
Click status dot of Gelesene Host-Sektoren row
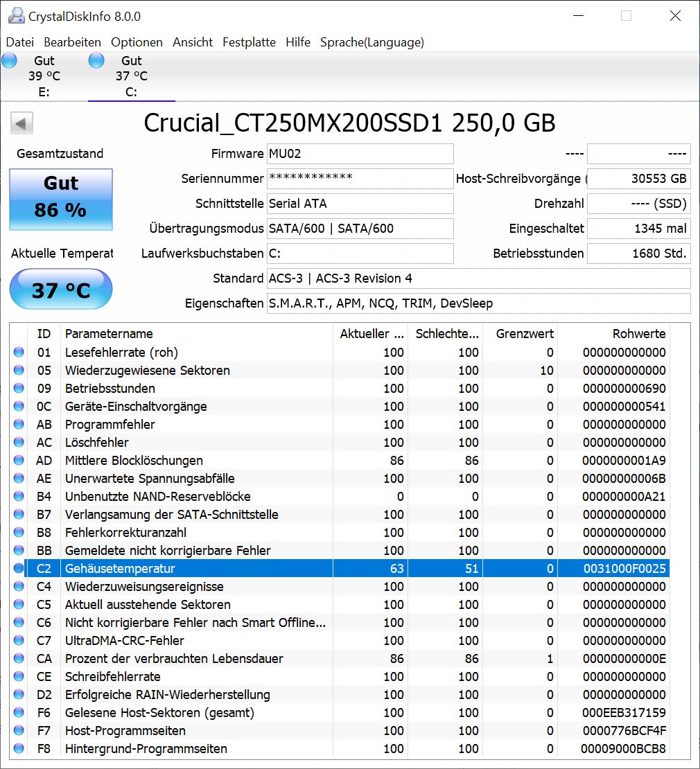(x=19, y=713)
